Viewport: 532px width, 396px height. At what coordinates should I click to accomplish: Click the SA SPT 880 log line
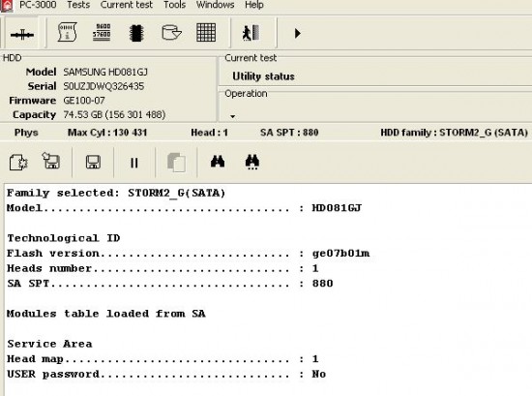[x=170, y=284]
